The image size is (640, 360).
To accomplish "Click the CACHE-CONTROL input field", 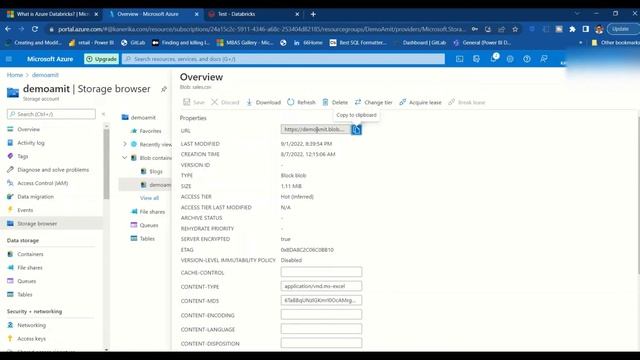I will coord(321,272).
